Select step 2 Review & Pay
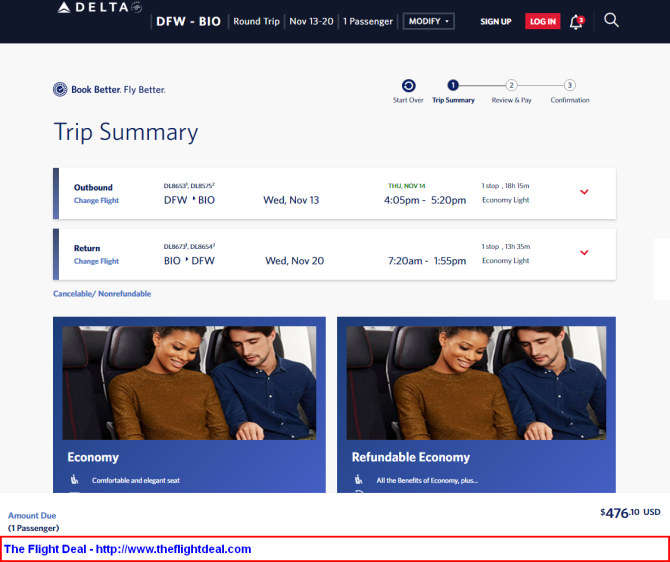Screen dimensions: 670x562 (511, 85)
